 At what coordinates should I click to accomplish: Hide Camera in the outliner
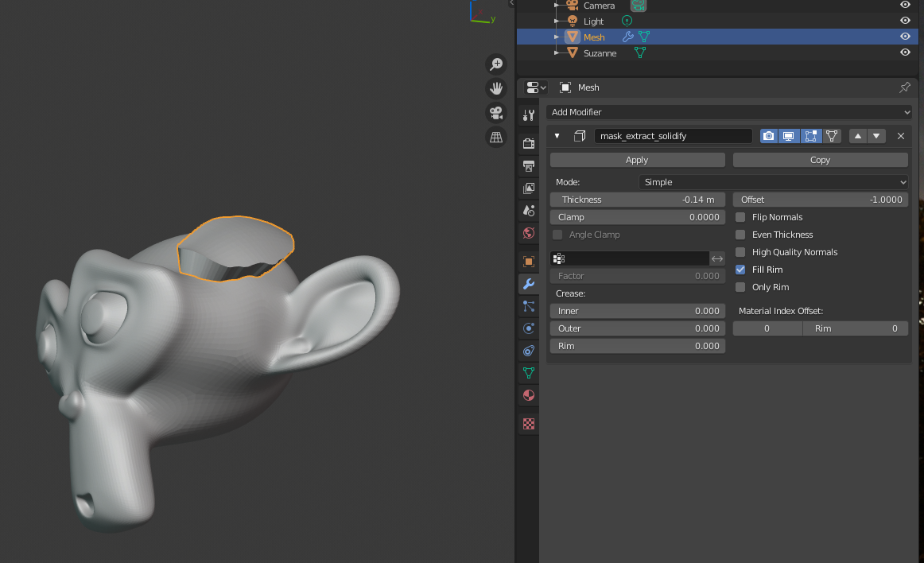[905, 5]
